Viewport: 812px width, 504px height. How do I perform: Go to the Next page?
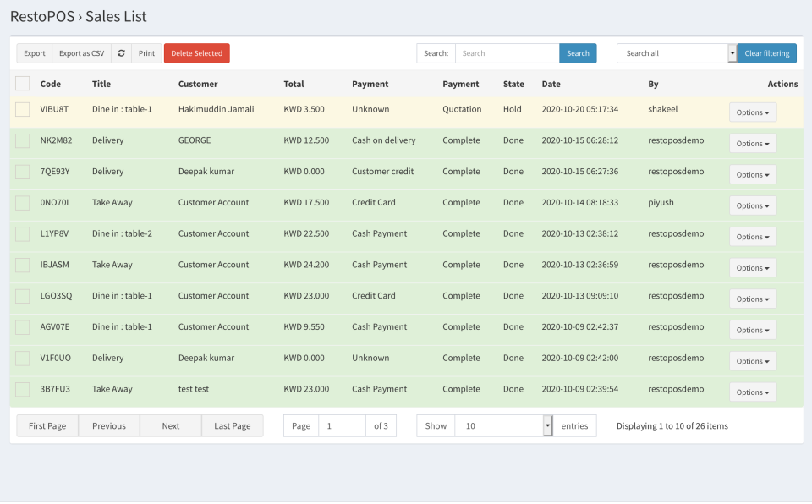[170, 425]
